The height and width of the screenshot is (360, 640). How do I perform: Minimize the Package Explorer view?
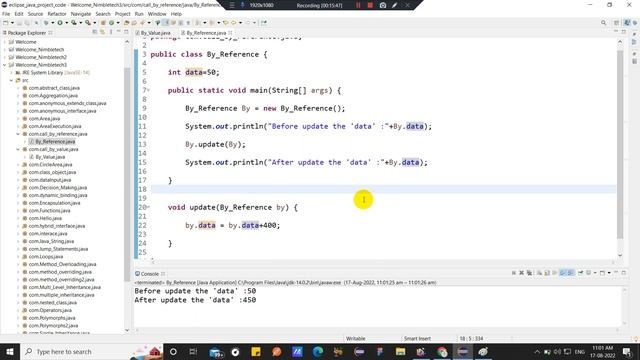click(x=119, y=32)
